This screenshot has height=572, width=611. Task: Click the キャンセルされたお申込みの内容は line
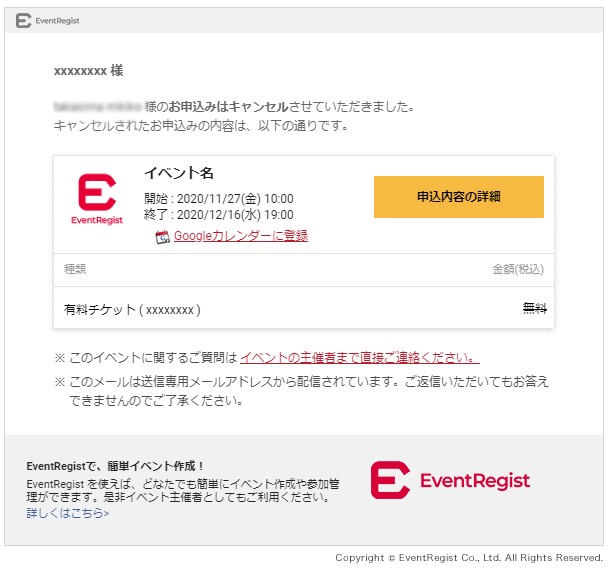pos(201,126)
